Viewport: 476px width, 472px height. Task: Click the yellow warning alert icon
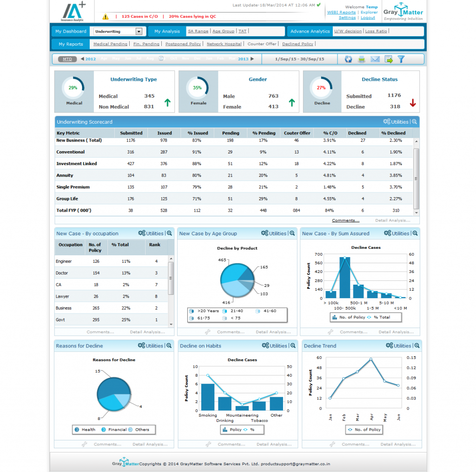pos(106,17)
